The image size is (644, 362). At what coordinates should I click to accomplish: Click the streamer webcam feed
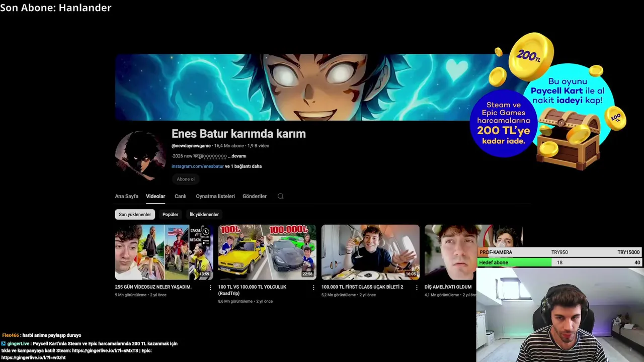pos(560,315)
